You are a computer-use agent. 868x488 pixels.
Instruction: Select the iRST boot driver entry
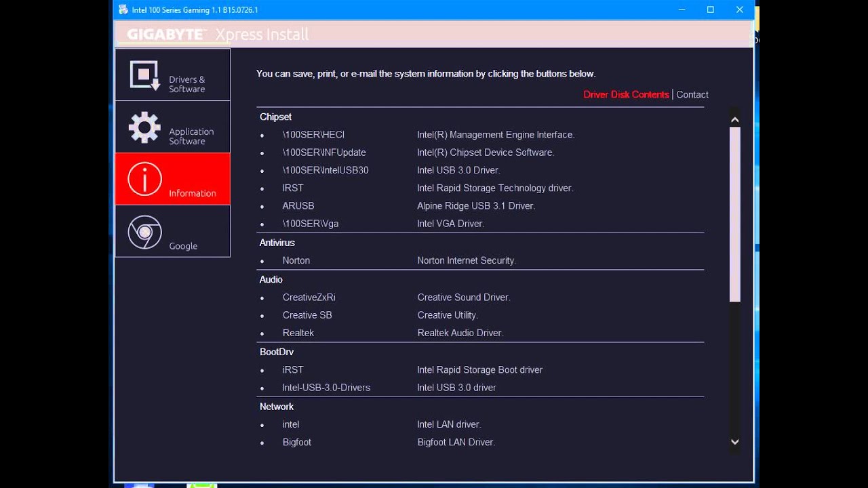[293, 370]
